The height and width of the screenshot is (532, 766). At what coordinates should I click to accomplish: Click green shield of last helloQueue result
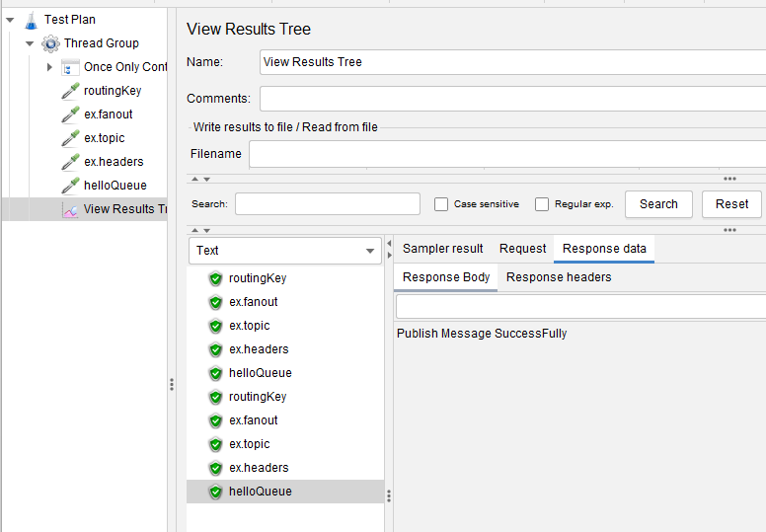point(215,492)
